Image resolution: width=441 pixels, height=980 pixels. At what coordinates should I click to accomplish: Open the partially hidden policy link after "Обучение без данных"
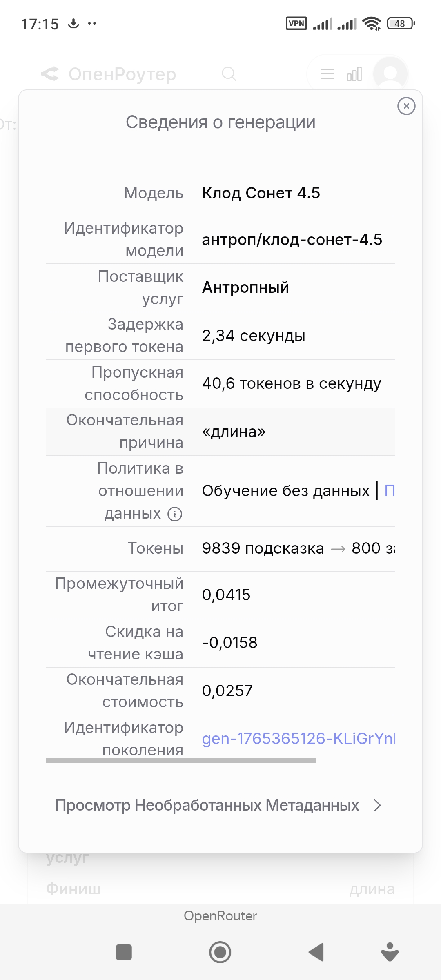[390, 490]
